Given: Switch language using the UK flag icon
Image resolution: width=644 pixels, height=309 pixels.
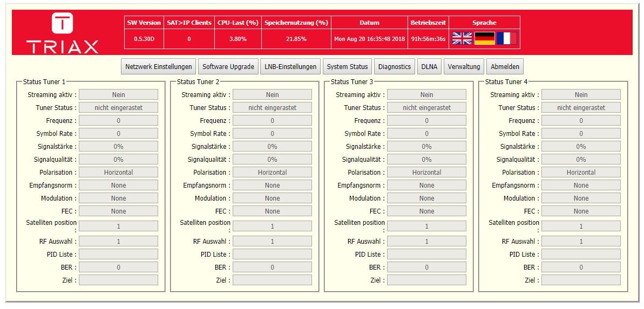Looking at the screenshot, I should [462, 39].
